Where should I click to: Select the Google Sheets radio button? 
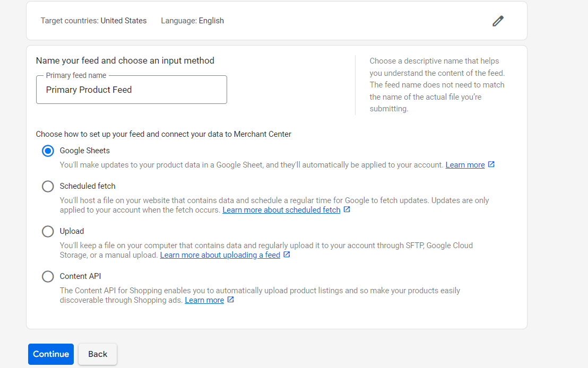tap(48, 151)
